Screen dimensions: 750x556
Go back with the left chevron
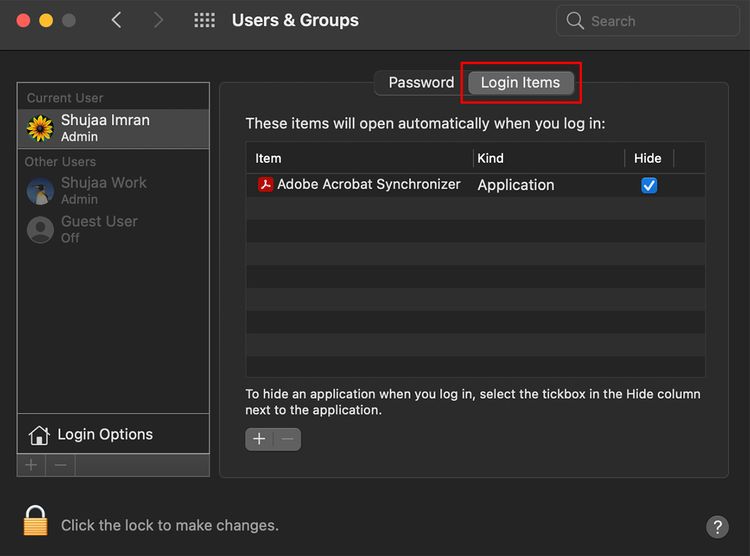coord(117,21)
